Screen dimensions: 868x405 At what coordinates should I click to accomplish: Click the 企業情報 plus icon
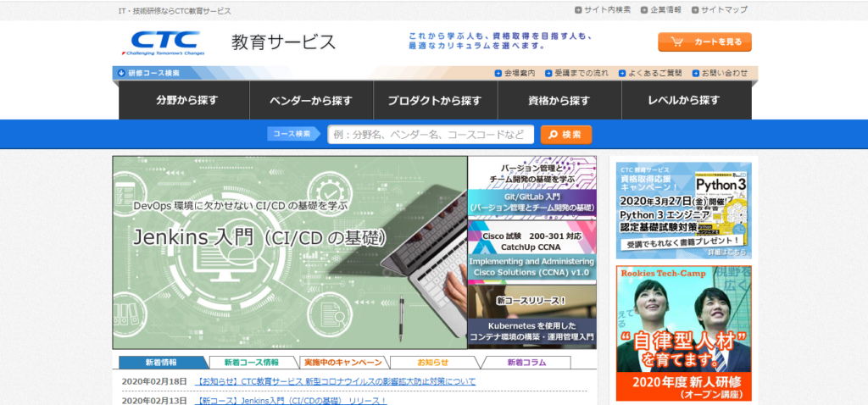[x=643, y=10]
